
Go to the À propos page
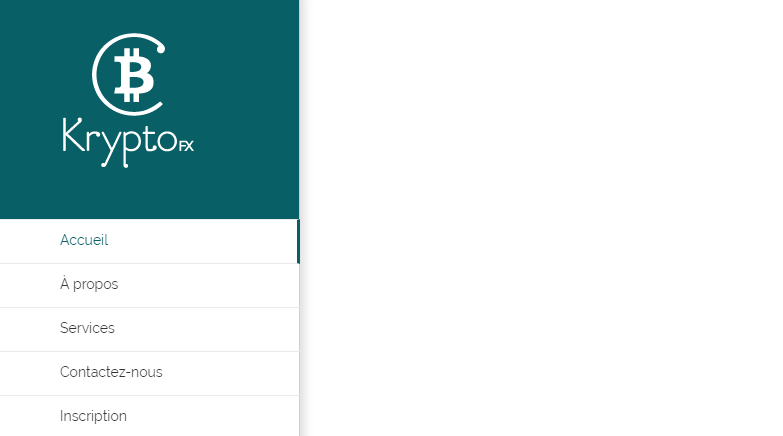pos(149,285)
